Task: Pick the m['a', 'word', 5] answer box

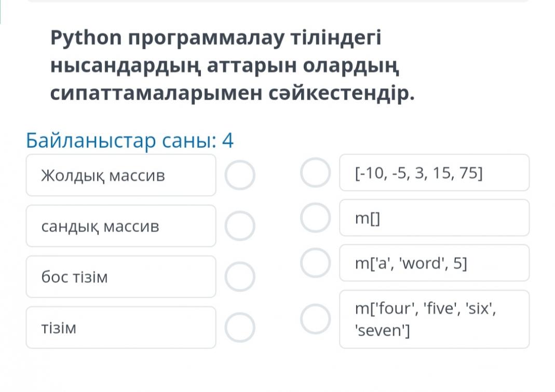Action: [x=434, y=263]
